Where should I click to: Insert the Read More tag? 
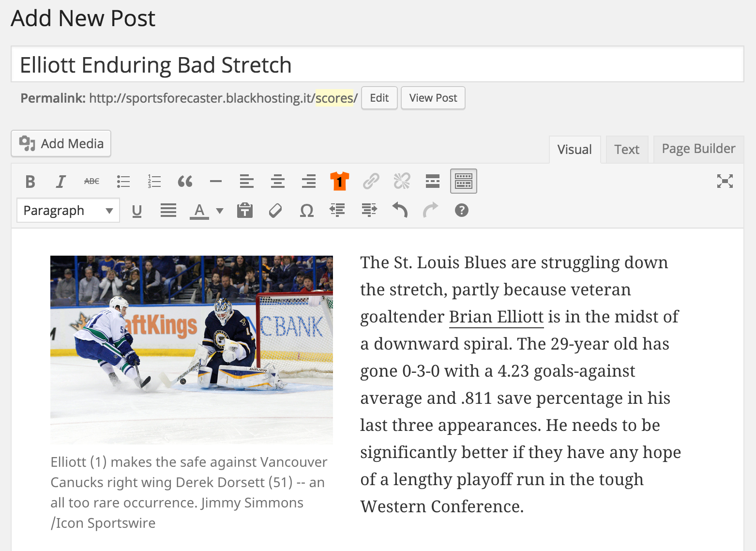[433, 182]
